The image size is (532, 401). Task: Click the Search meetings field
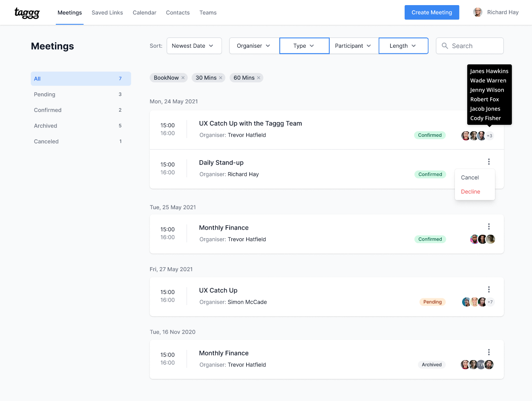click(x=470, y=46)
